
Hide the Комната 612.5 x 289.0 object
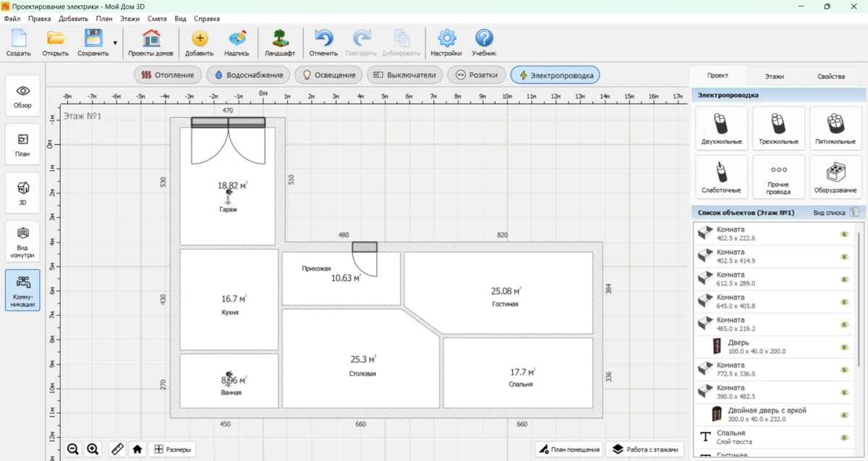point(843,279)
